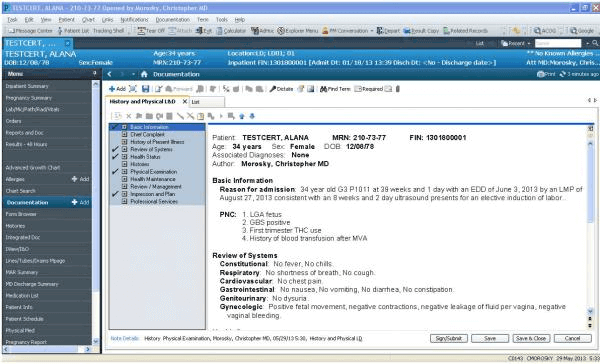Viewport: 600px width, 364px height.
Task: Expand the Chief Complaint section node
Action: click(x=124, y=135)
